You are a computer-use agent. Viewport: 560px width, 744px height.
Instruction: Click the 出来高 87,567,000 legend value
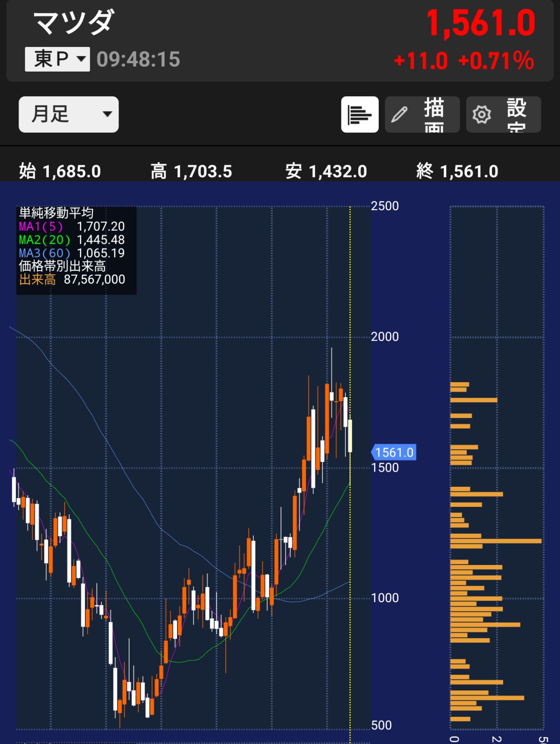[x=72, y=280]
